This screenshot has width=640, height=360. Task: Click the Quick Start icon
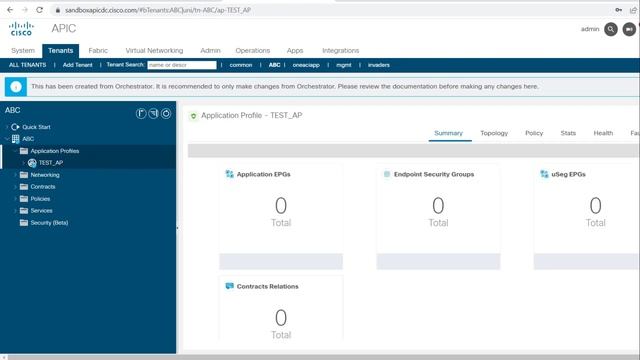(x=16, y=127)
